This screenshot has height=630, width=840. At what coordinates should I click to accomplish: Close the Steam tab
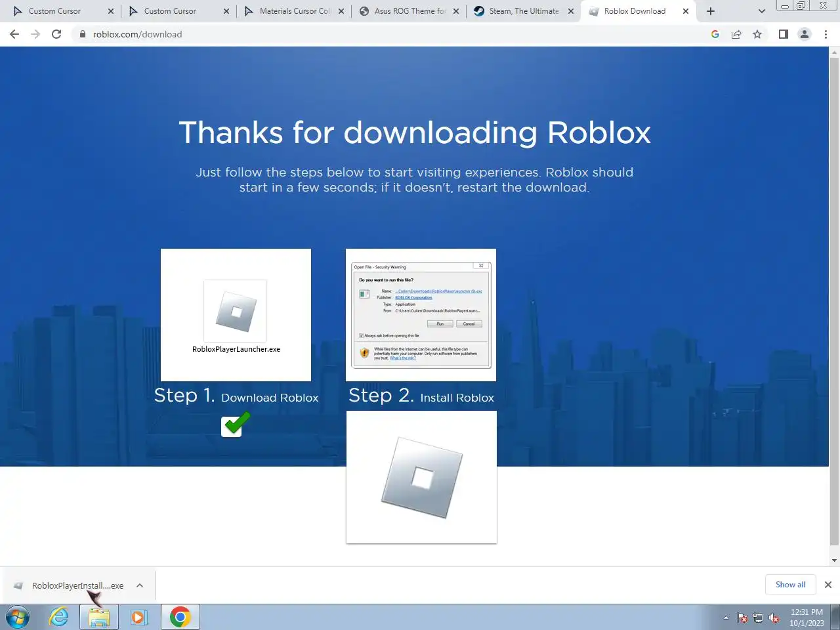pyautogui.click(x=571, y=11)
